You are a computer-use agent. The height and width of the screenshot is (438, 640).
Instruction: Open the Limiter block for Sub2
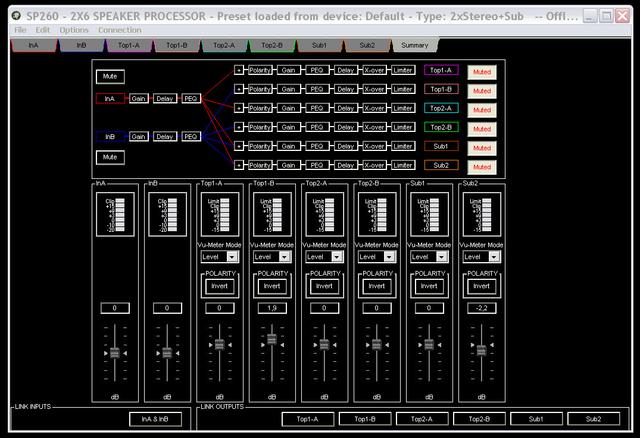(x=403, y=165)
